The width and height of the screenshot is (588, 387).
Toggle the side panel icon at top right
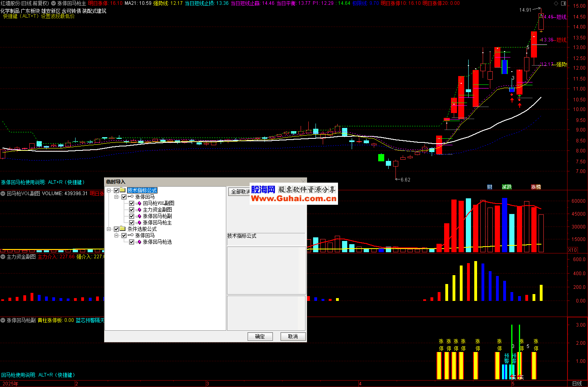coord(563,3)
